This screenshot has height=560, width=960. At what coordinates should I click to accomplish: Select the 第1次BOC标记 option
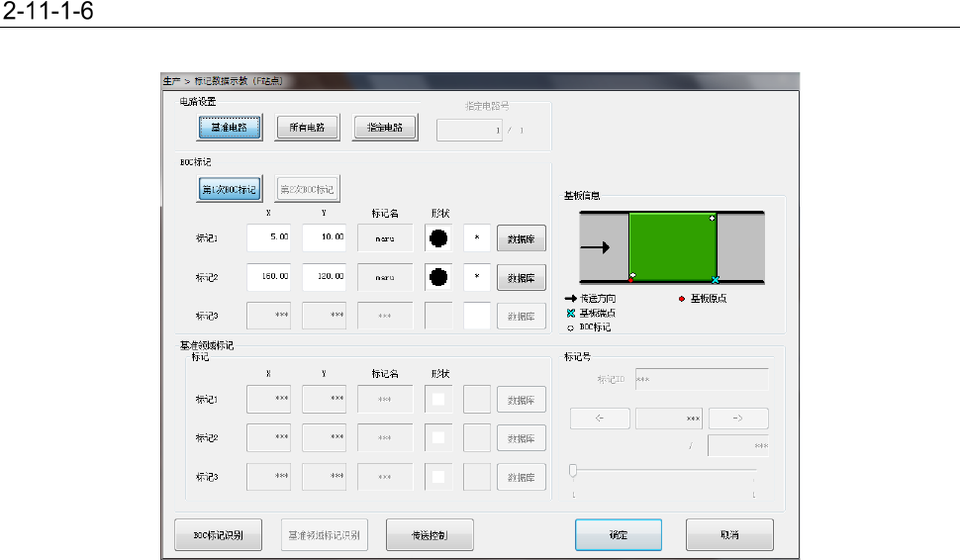coord(229,189)
